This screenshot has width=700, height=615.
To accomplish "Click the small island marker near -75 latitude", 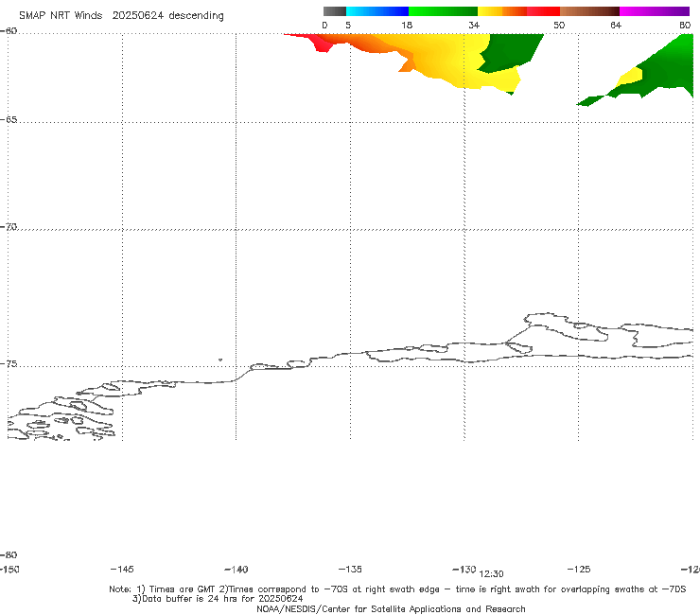I will click(x=220, y=360).
